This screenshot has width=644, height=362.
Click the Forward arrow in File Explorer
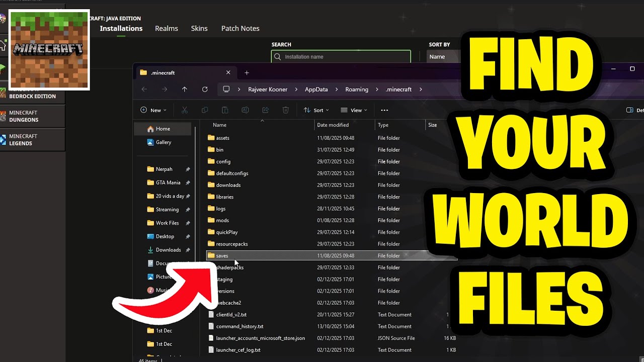coord(165,89)
